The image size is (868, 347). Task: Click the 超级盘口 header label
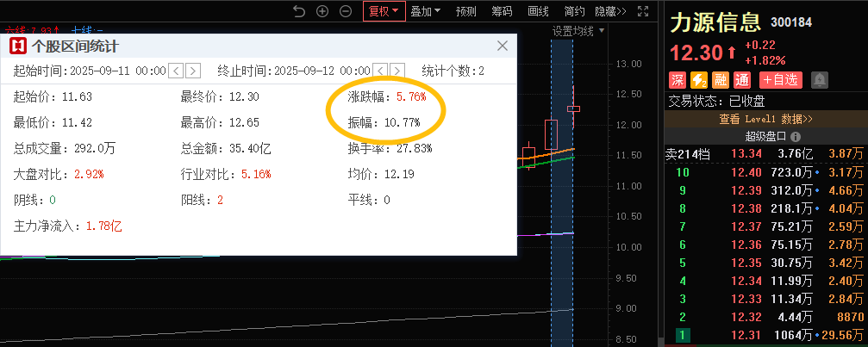tap(765, 137)
